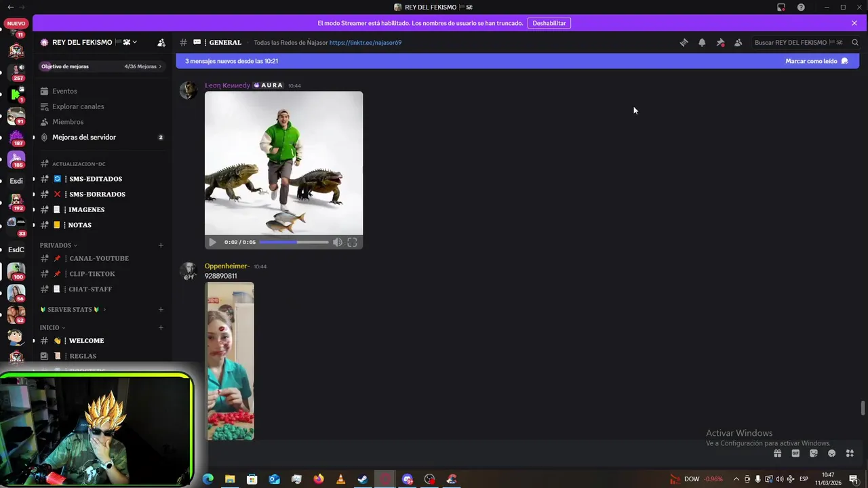Viewport: 868px width, 488px height.
Task: Open the EsdC server
Action: coord(16,249)
